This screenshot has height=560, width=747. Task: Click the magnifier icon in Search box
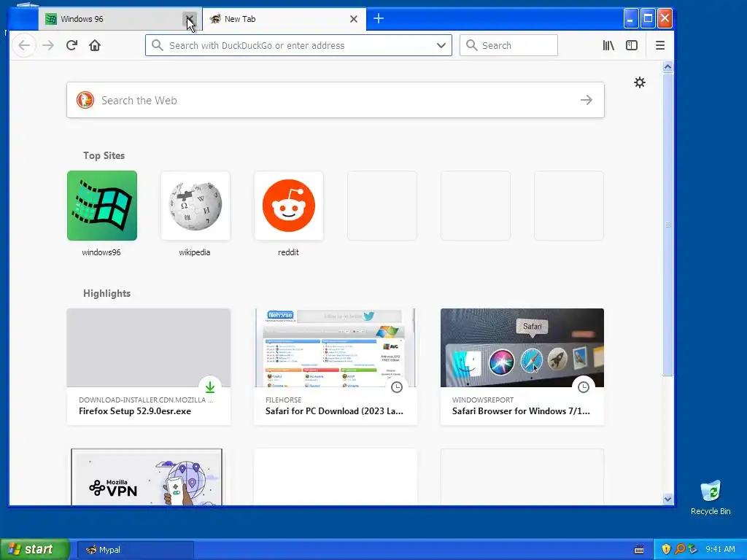tap(472, 45)
